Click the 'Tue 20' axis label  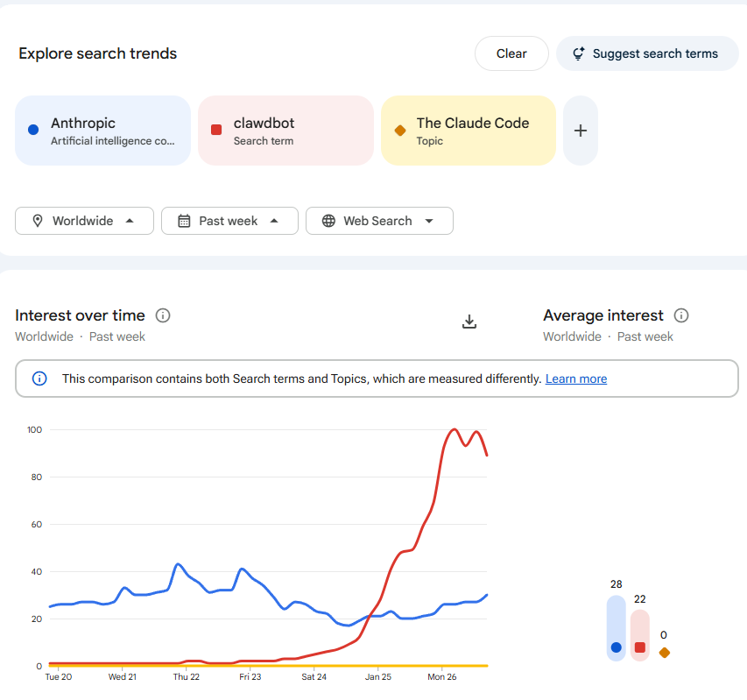coord(59,676)
